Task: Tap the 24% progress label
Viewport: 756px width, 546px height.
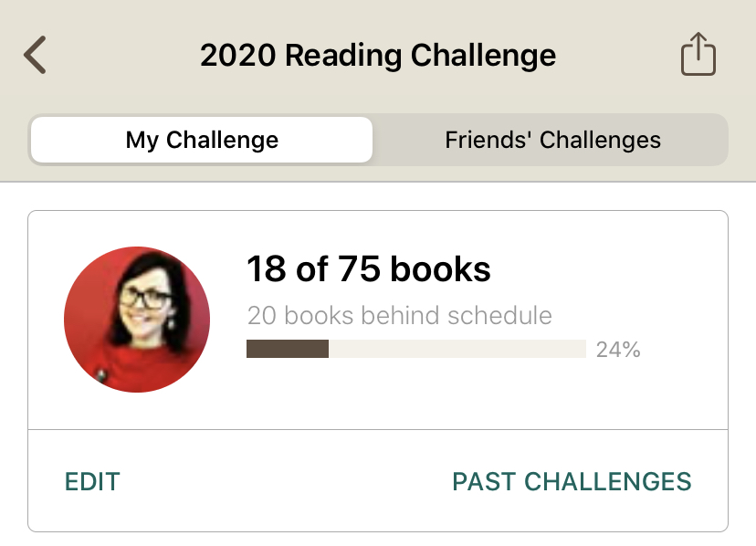Action: pos(618,350)
